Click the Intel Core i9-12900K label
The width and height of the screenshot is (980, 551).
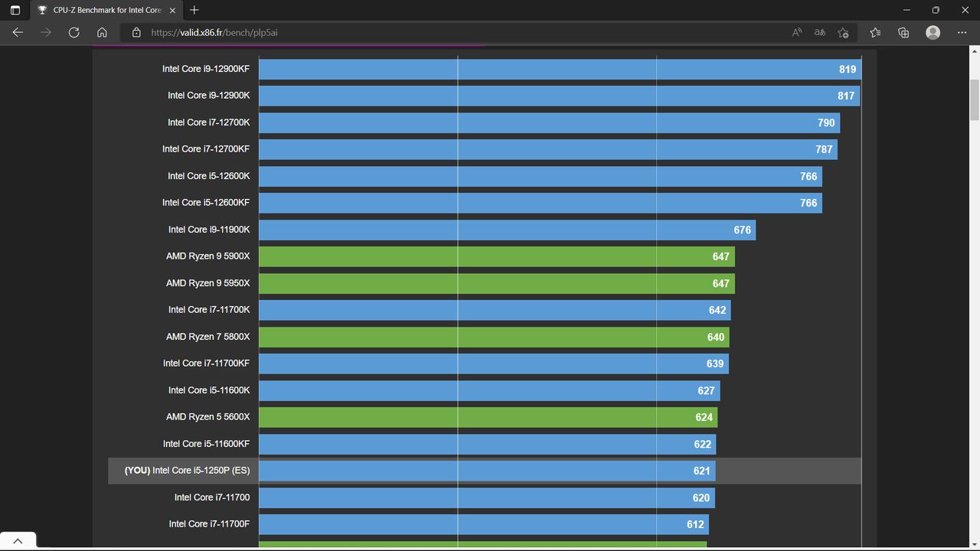[209, 96]
